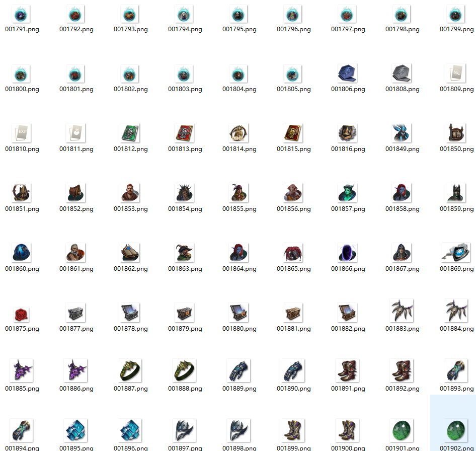This screenshot has height=451, width=476.
Task: Select the file named 001791.png
Action: click(x=21, y=14)
